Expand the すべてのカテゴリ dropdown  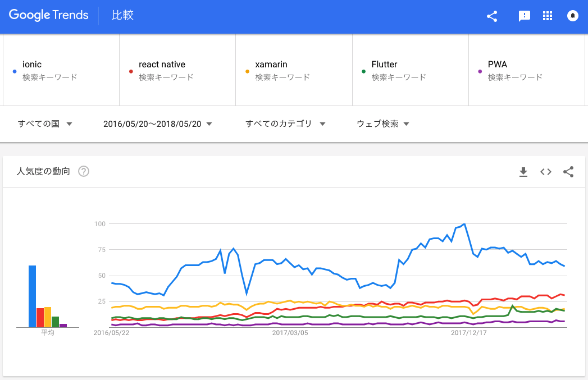pos(286,124)
